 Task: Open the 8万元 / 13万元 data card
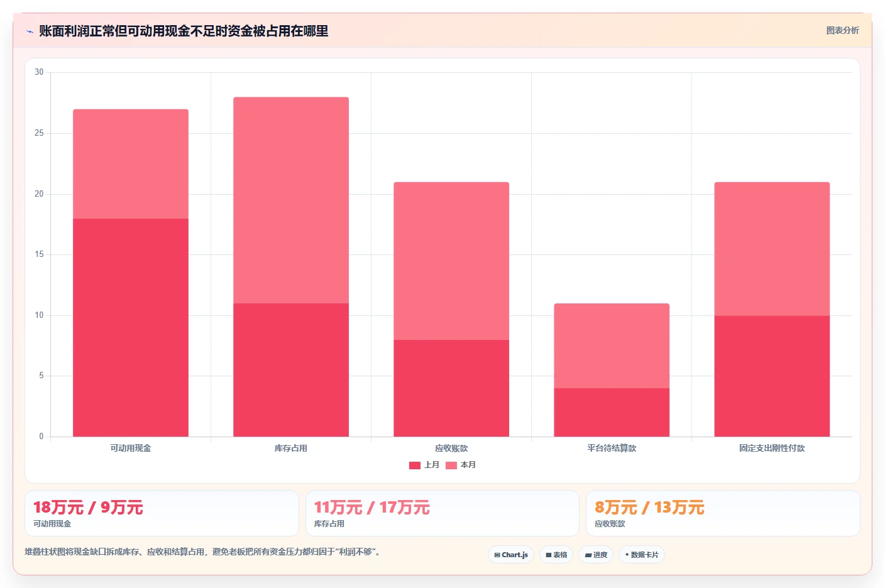723,513
